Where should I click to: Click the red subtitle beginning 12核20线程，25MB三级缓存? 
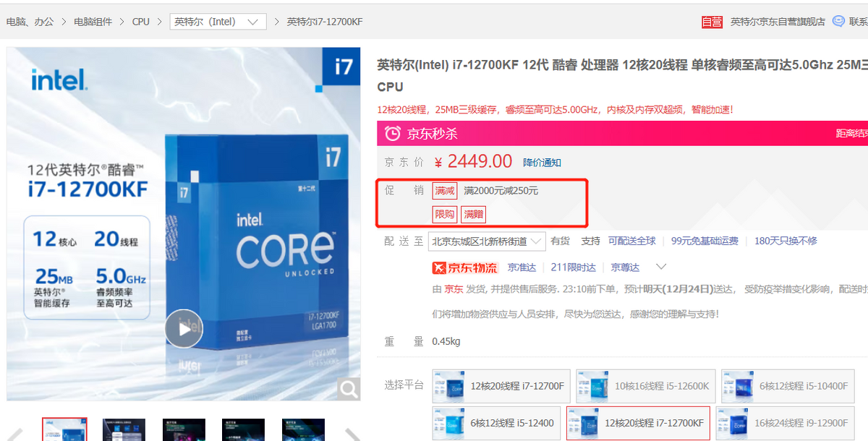click(556, 110)
